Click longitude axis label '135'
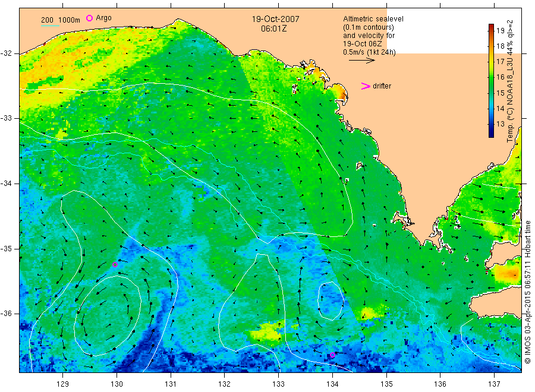The height and width of the screenshot is (392, 535). [x=386, y=384]
